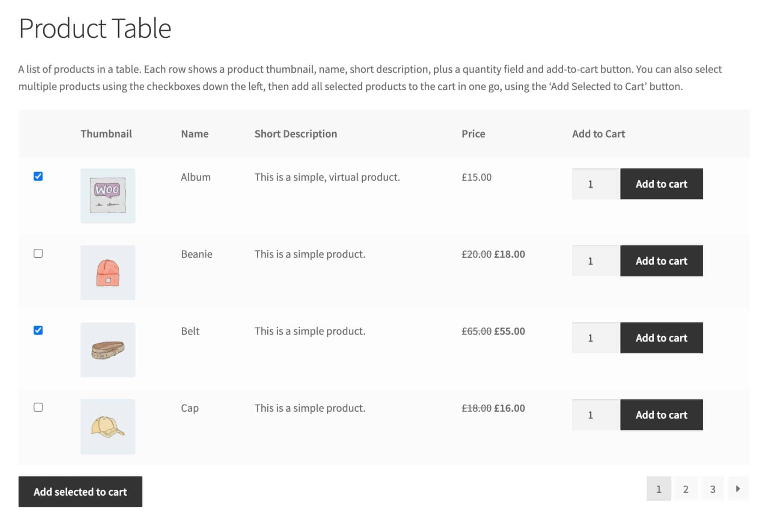
Task: Click Add to cart for the Cap
Action: tap(662, 415)
